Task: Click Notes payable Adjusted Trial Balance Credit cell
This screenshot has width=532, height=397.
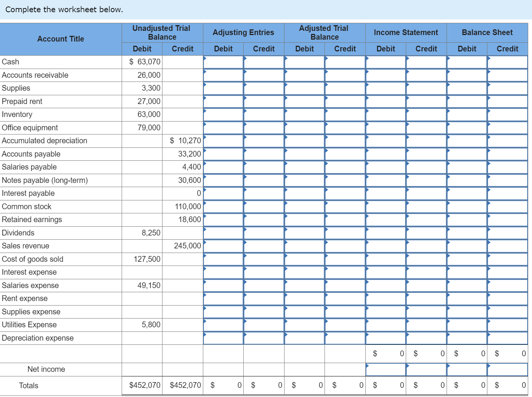Action: [345, 180]
